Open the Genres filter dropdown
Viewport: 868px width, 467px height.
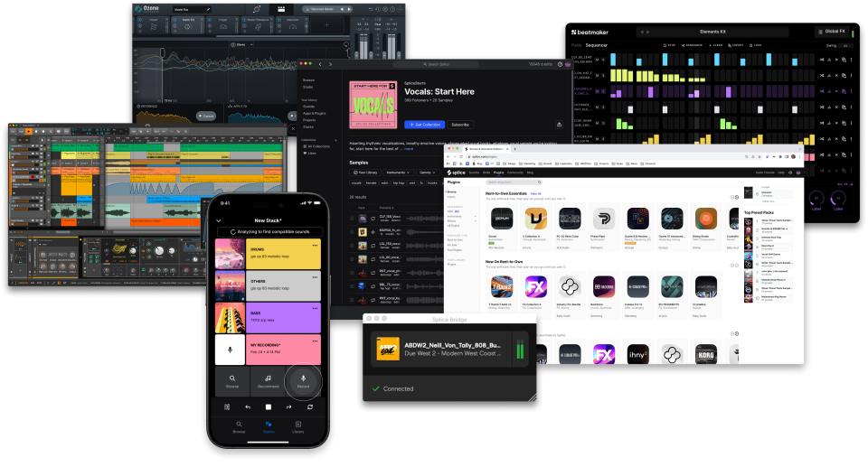[428, 173]
